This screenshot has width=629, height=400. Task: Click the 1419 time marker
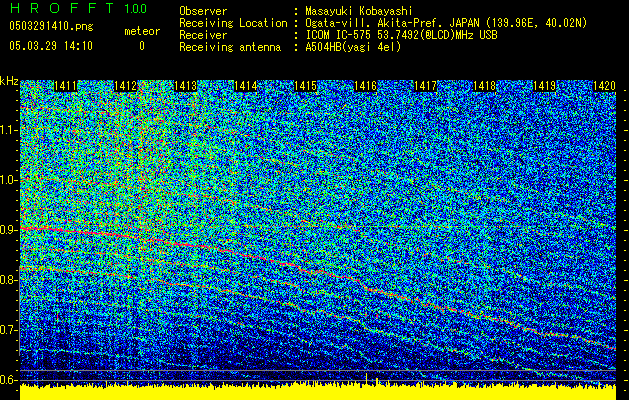[545, 86]
